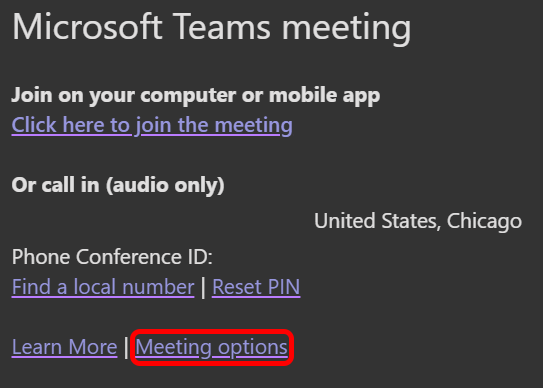543x388 pixels.
Task: Click the separator bar after 'Learn More'
Action: tap(126, 347)
